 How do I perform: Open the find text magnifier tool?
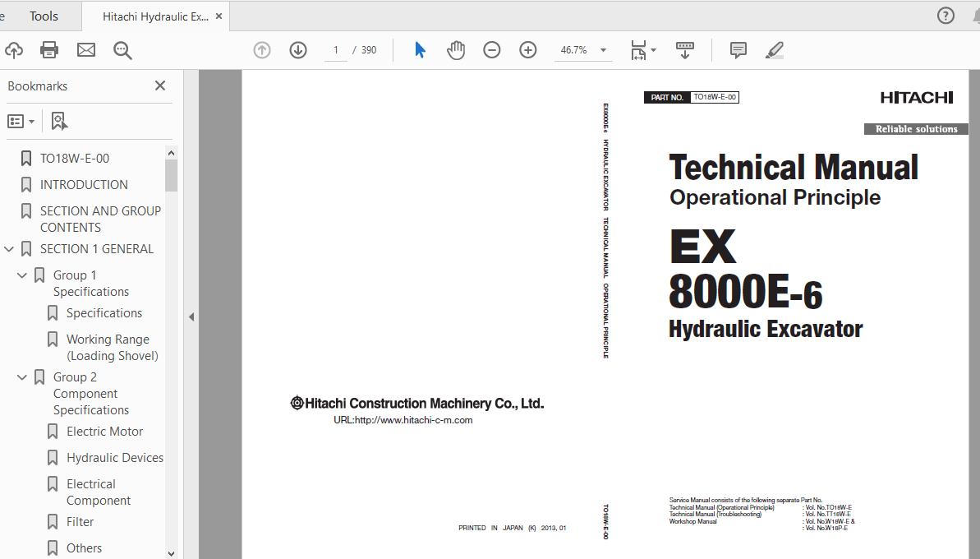click(x=123, y=50)
